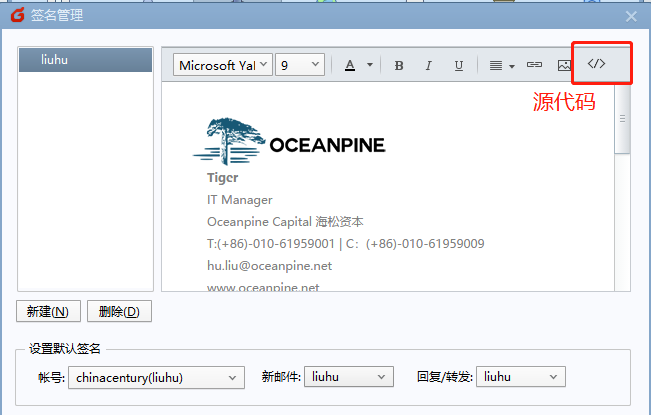The width and height of the screenshot is (651, 415).
Task: Insert an image into the signature
Action: point(564,66)
